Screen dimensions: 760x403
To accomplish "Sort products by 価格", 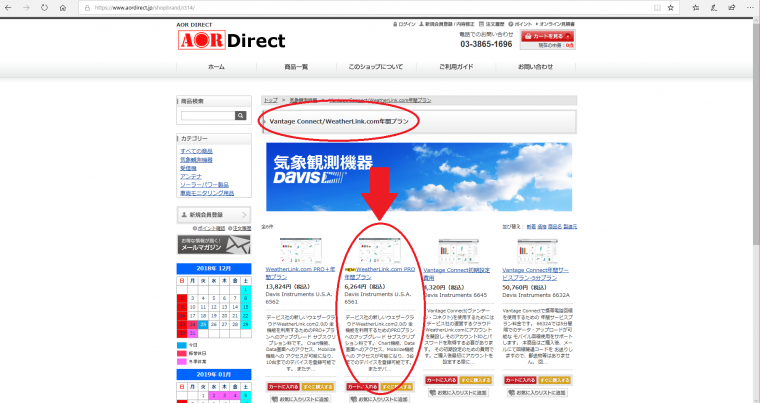I will pyautogui.click(x=542, y=226).
